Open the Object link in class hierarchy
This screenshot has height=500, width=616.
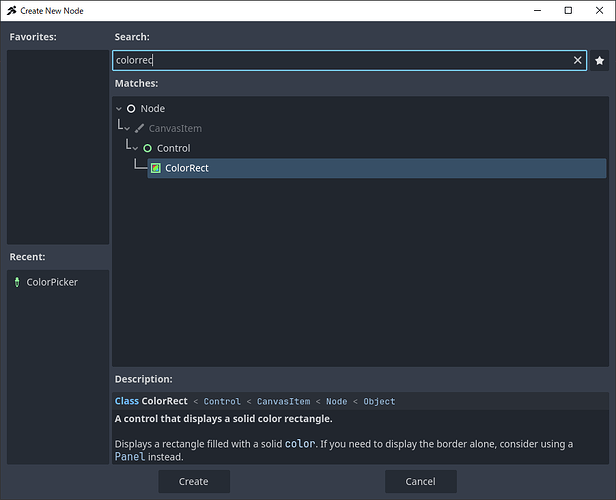click(x=379, y=401)
